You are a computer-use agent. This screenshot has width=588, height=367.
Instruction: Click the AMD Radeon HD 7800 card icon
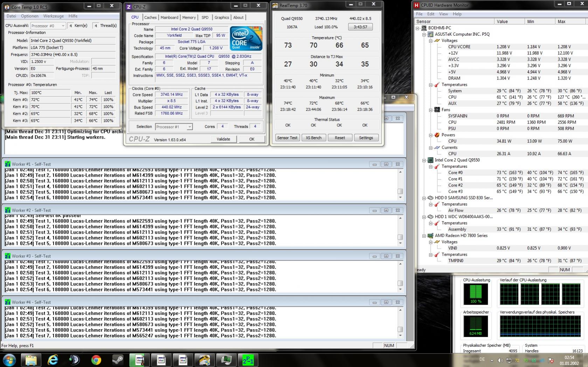coord(430,236)
